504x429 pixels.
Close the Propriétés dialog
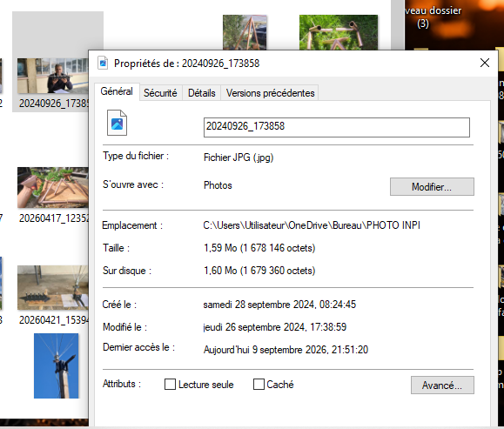484,63
